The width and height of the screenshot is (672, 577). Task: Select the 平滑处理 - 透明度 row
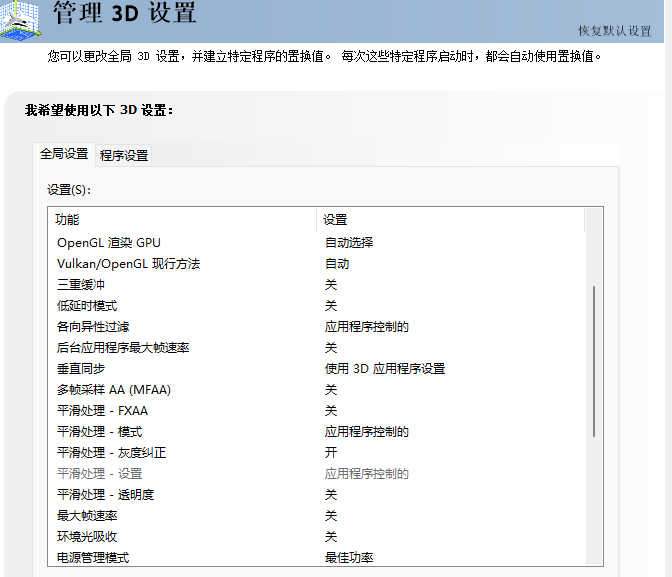coord(105,494)
